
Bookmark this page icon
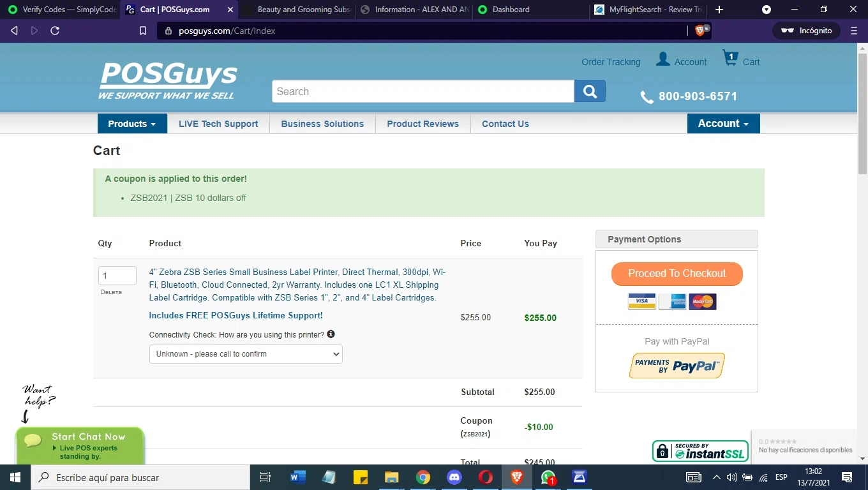tap(143, 31)
